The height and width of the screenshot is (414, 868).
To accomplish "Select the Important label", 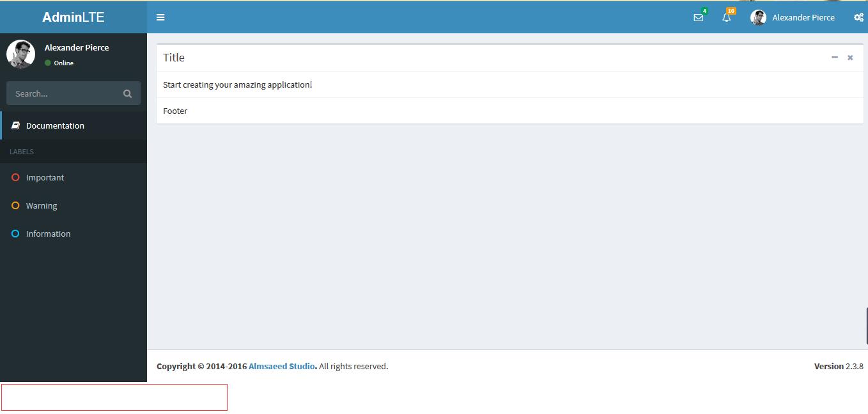I will tap(45, 177).
